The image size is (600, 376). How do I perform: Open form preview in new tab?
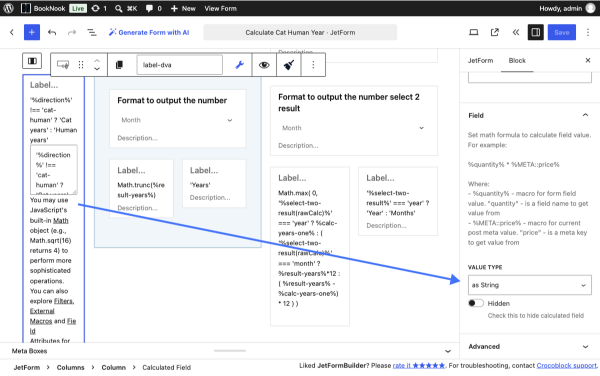click(x=495, y=32)
